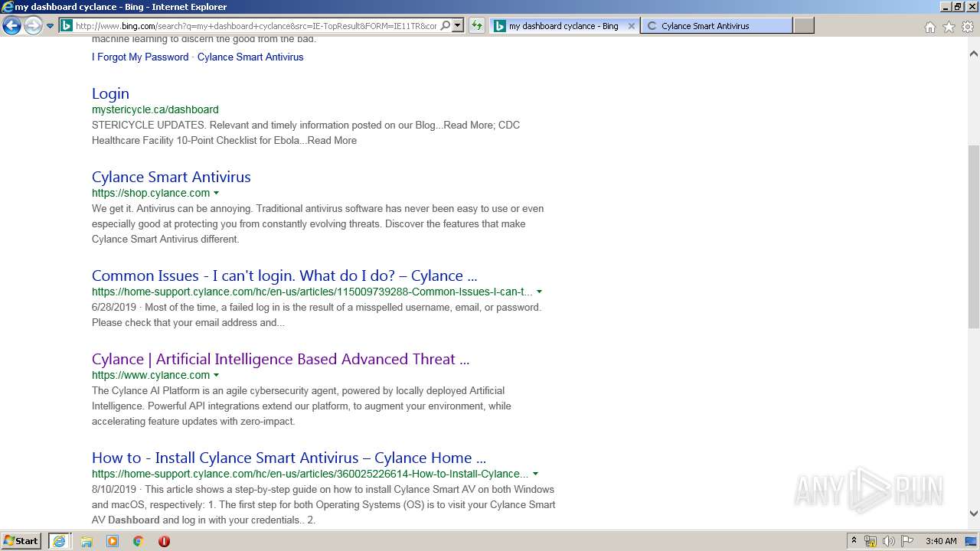Open 'Common Issues - I can't login' result
The width and height of the screenshot is (980, 551).
coord(285,275)
